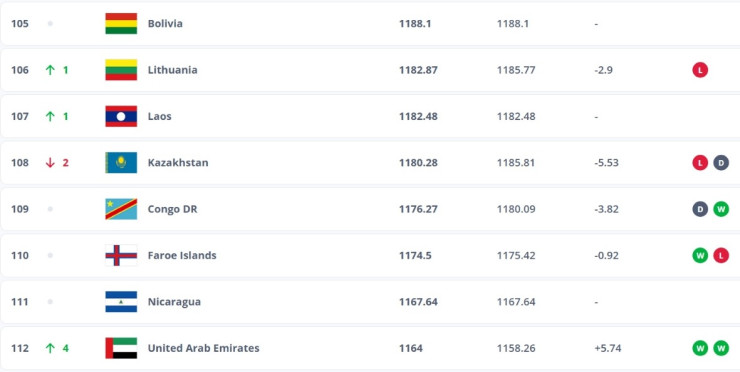Click the Kazakhstan flag icon
Image resolution: width=740 pixels, height=372 pixels.
coord(121,162)
